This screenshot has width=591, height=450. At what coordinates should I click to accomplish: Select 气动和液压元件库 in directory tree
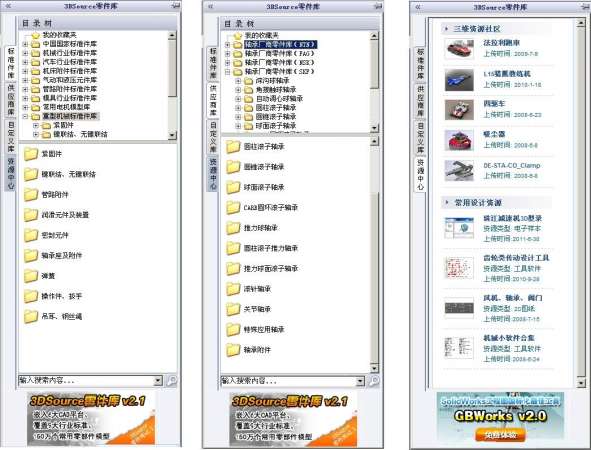pos(69,80)
